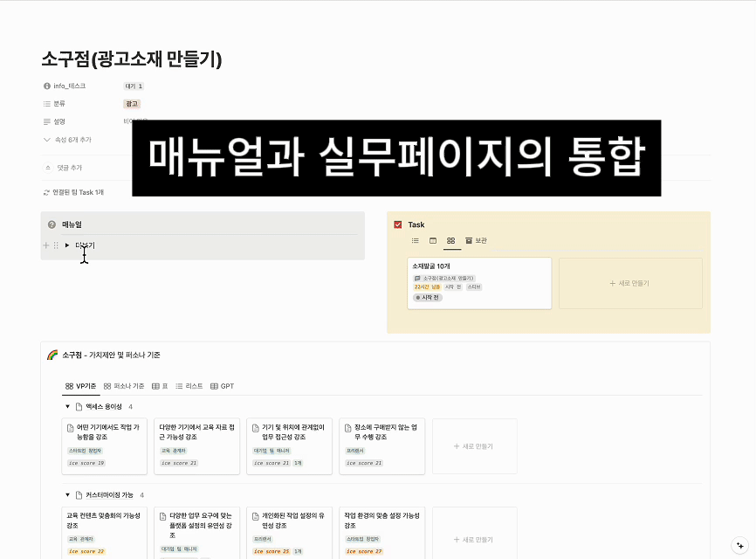Click the orange 광고 category tag
Viewport: 756px width, 559px height.
pos(133,103)
